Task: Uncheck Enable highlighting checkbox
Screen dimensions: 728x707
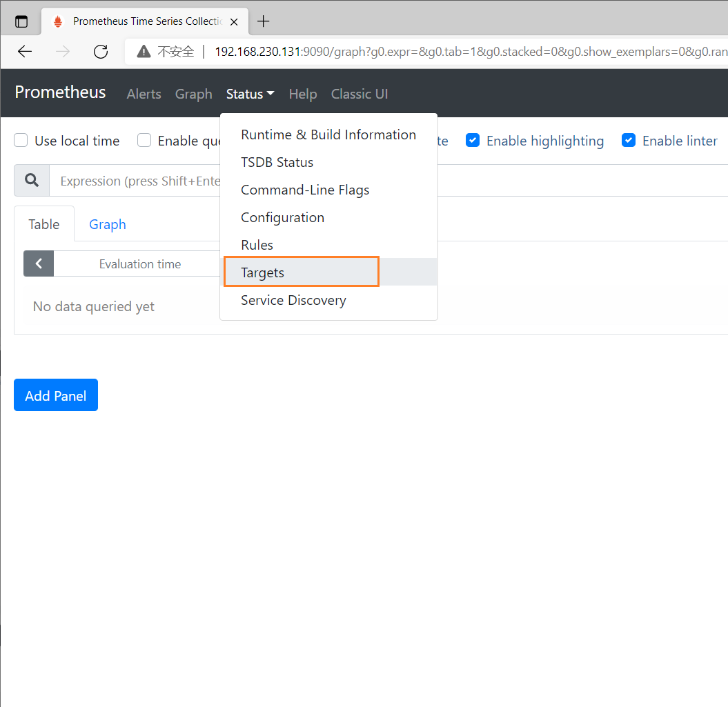Action: 473,140
